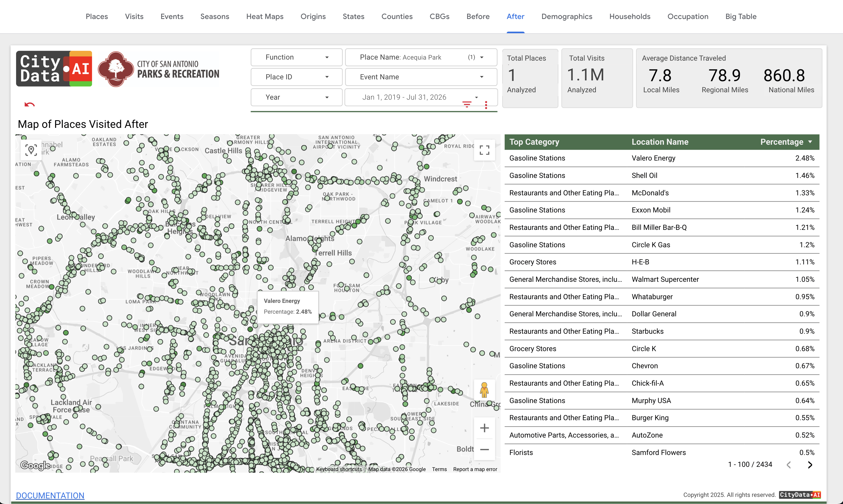Select the After tab
The width and height of the screenshot is (843, 504).
pos(515,16)
